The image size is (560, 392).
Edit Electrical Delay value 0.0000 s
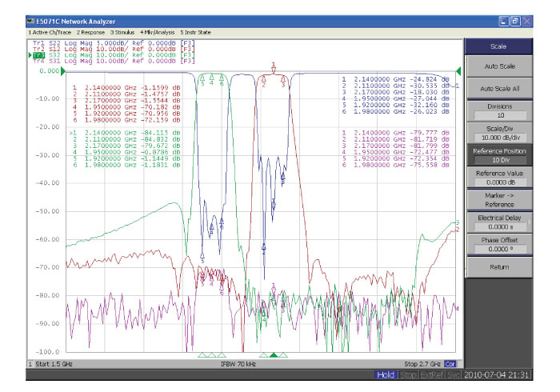tap(500, 226)
